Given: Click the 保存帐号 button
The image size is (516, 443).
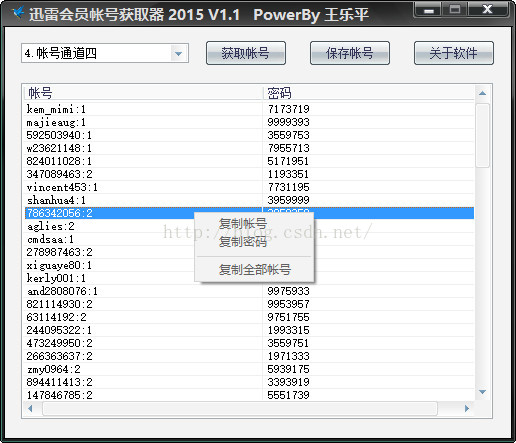Looking at the screenshot, I should 350,53.
